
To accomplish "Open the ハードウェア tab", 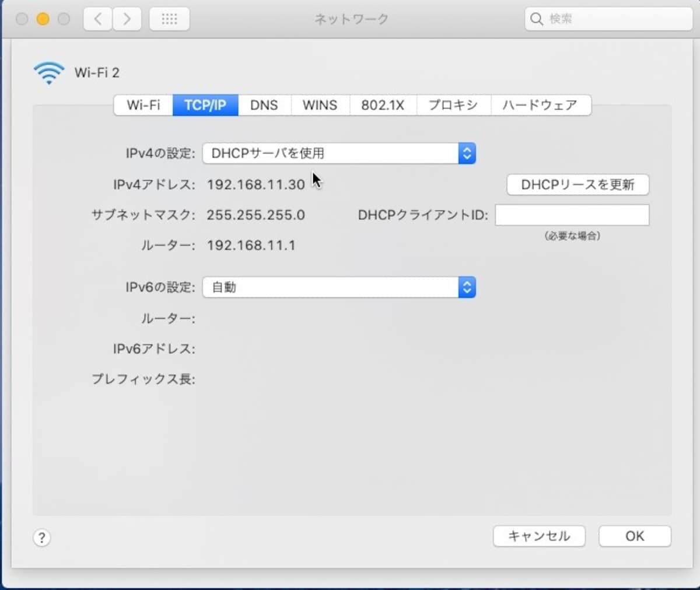I will coord(541,105).
